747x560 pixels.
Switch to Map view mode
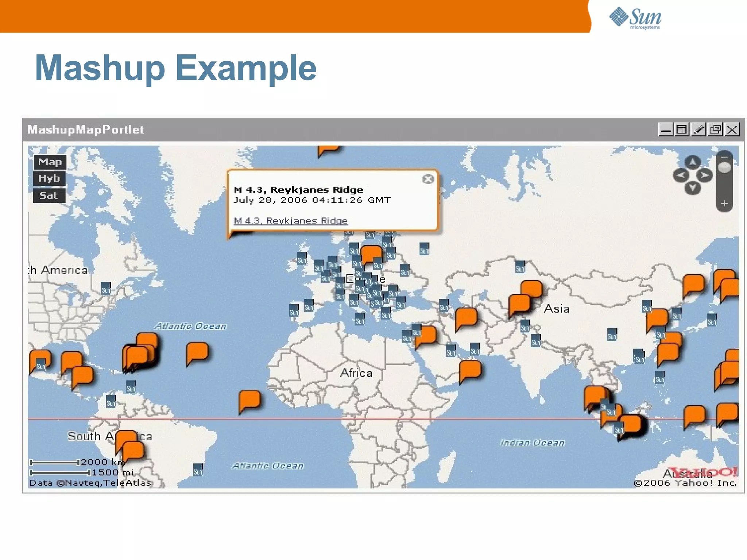tap(50, 162)
